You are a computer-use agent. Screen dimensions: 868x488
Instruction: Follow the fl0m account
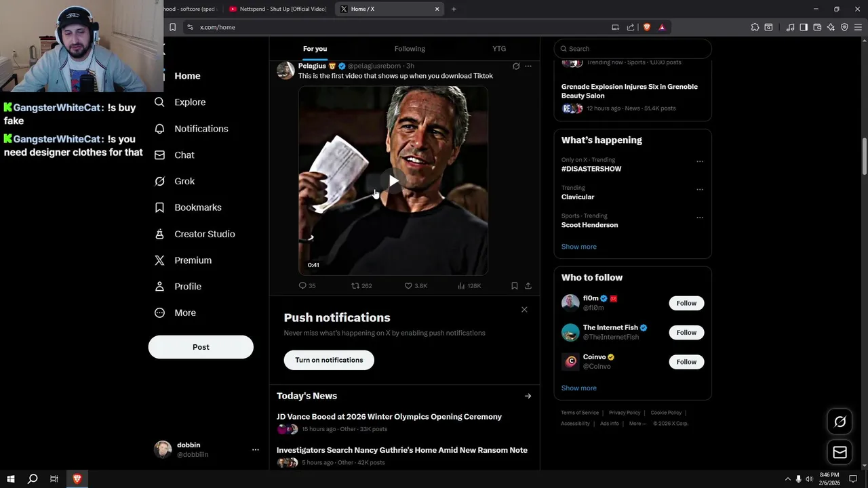click(x=686, y=303)
